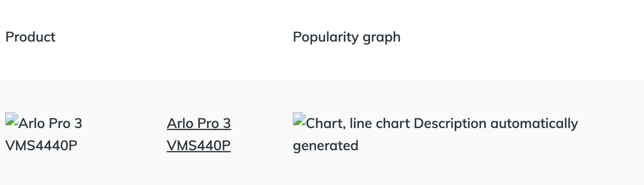Click the word "generated" in chart placeholder

click(326, 145)
